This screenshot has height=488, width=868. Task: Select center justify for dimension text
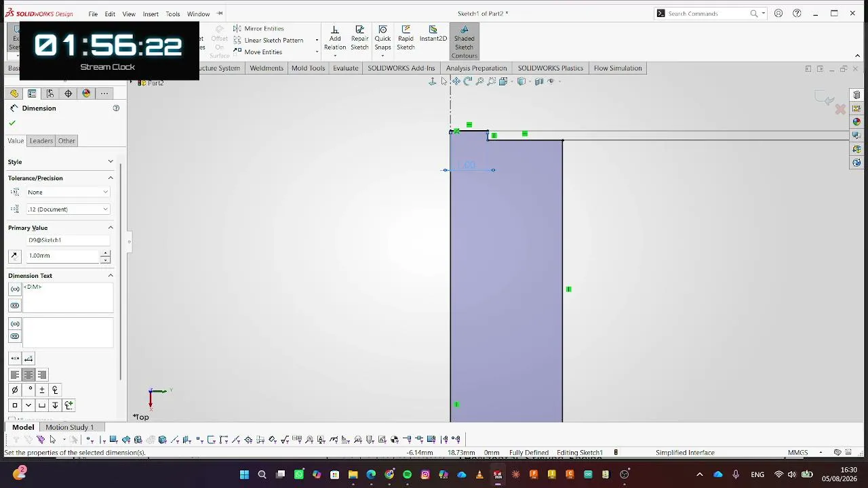[28, 375]
